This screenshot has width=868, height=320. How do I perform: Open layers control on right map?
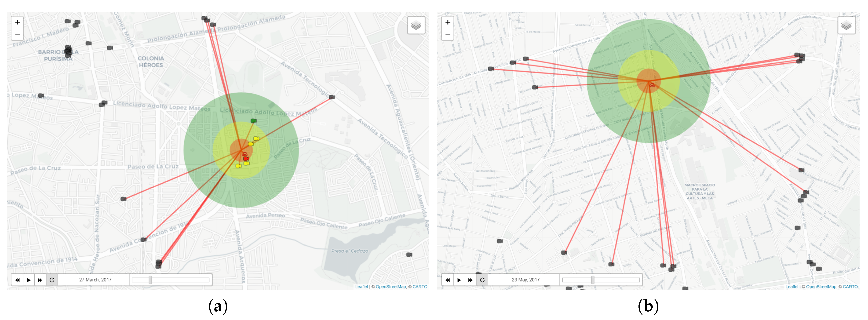pyautogui.click(x=846, y=25)
